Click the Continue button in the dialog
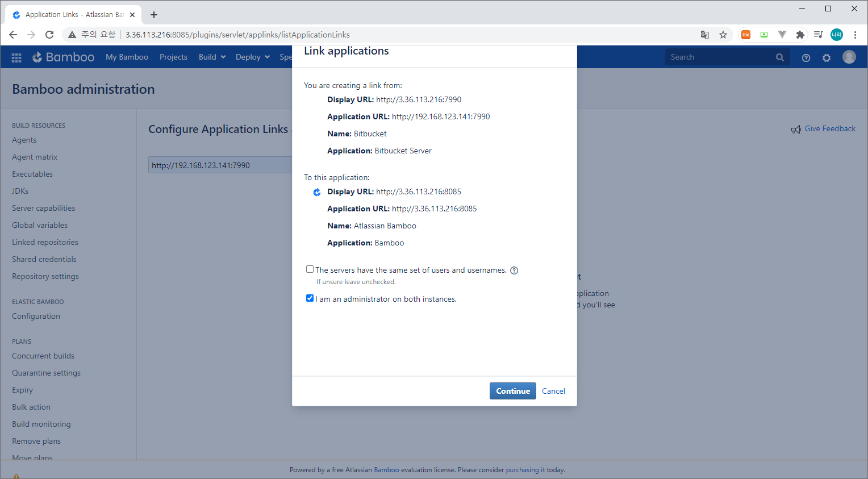Screen dimensions: 868x479 coord(512,391)
